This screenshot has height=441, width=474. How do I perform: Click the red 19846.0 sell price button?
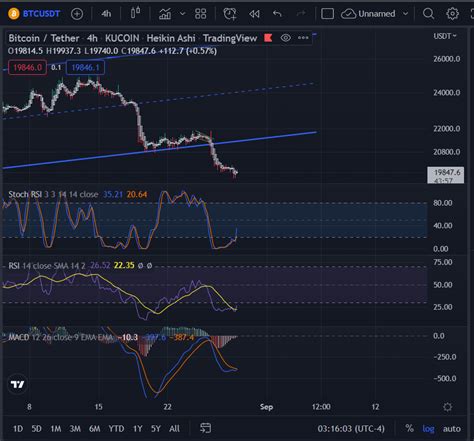tap(27, 68)
